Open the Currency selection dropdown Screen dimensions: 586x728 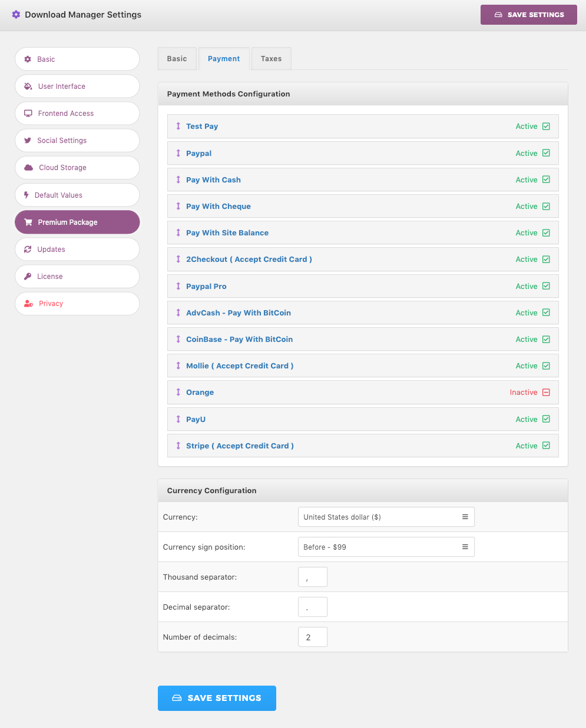click(386, 516)
